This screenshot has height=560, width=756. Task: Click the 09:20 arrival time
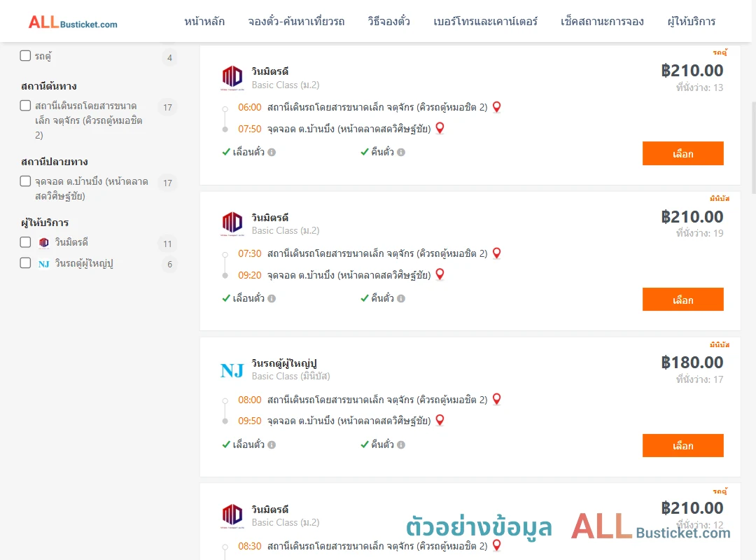pyautogui.click(x=250, y=275)
